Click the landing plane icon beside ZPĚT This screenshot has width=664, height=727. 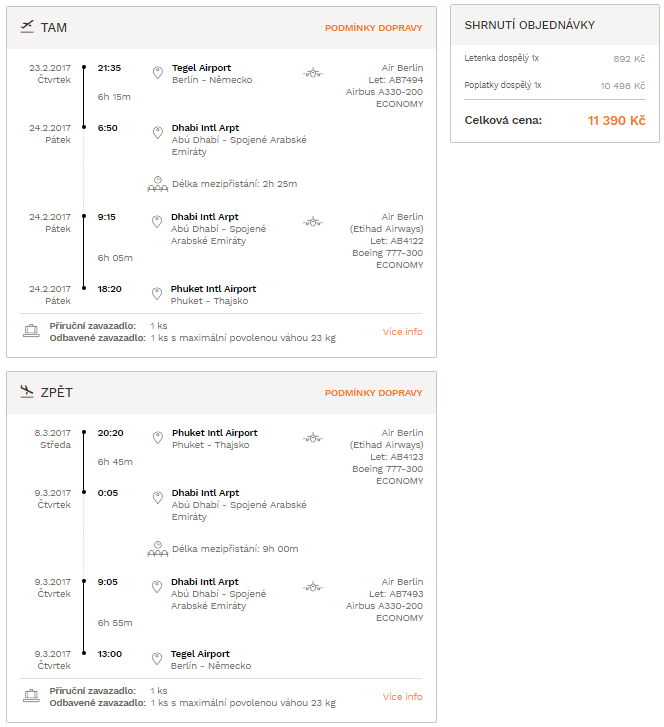tap(27, 392)
